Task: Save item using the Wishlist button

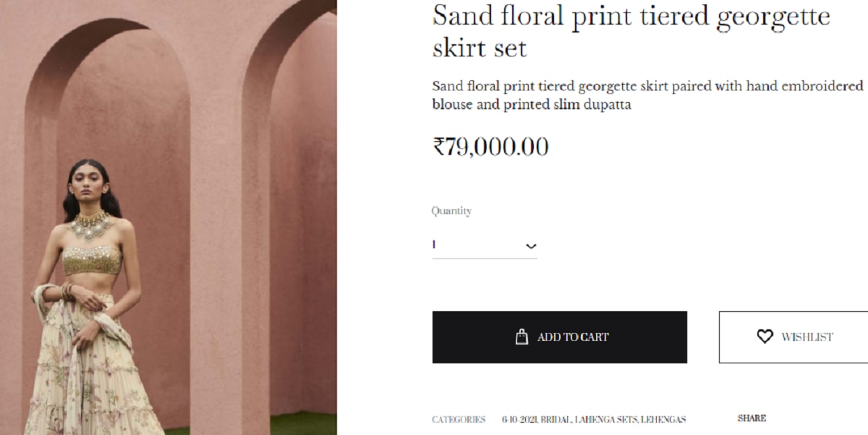Action: (794, 337)
